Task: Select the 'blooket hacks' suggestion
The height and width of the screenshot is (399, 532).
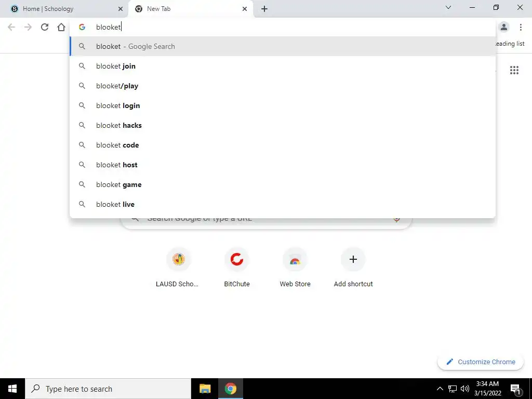Action: pos(282,125)
